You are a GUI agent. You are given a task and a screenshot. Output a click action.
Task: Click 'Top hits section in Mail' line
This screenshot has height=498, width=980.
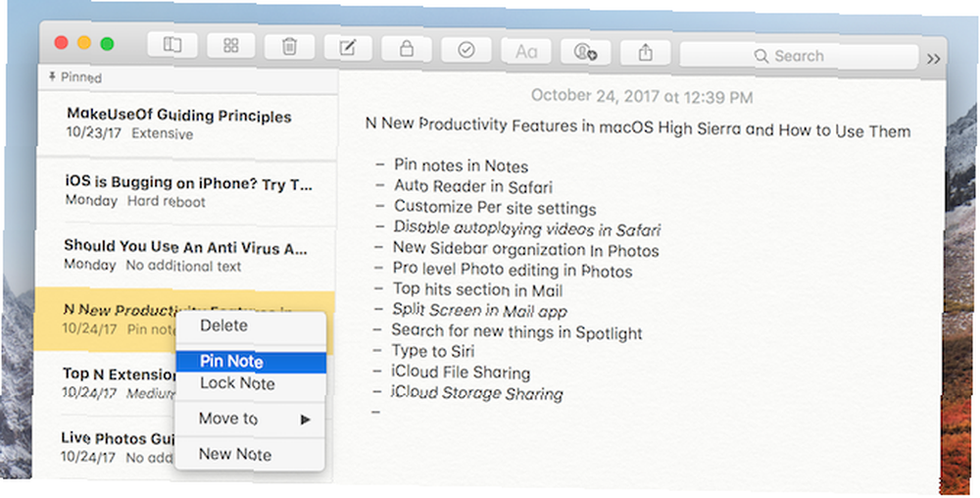click(477, 290)
